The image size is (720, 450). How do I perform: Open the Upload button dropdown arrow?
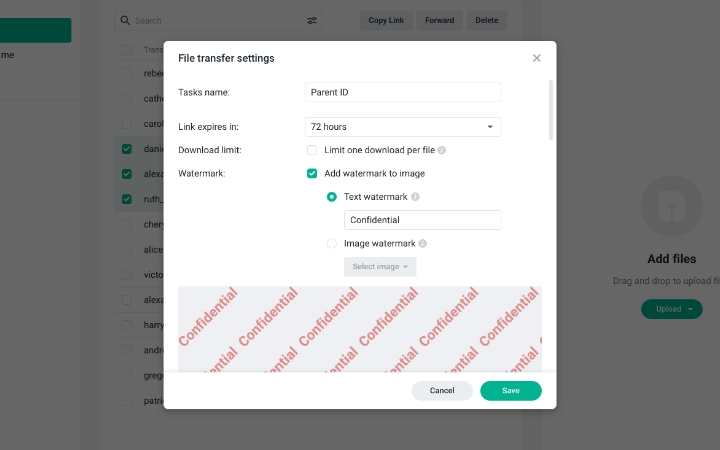click(690, 309)
